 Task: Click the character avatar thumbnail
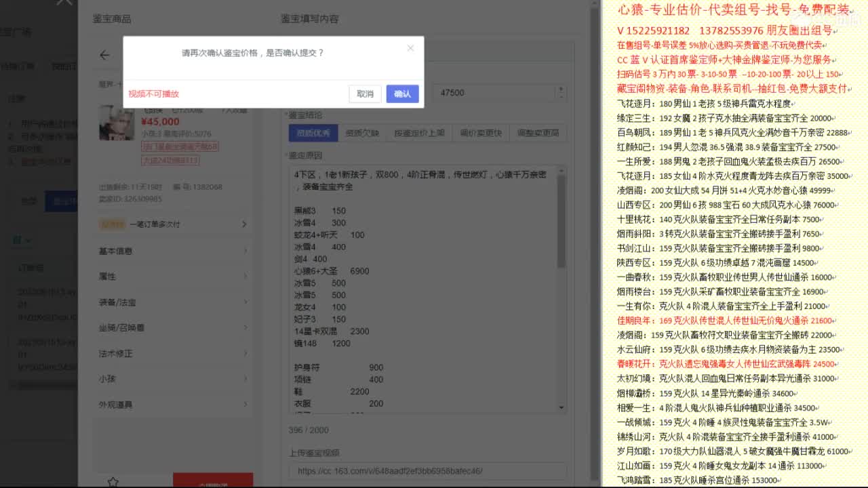click(x=117, y=124)
